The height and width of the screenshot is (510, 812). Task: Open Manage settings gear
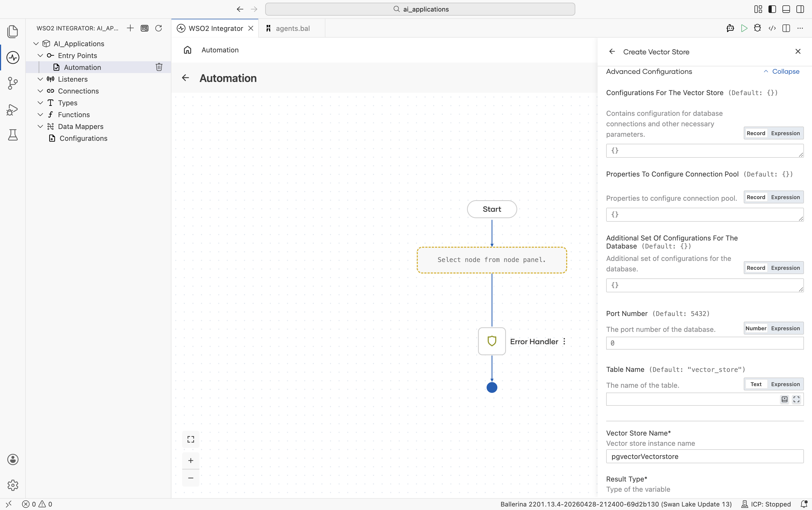tap(13, 485)
